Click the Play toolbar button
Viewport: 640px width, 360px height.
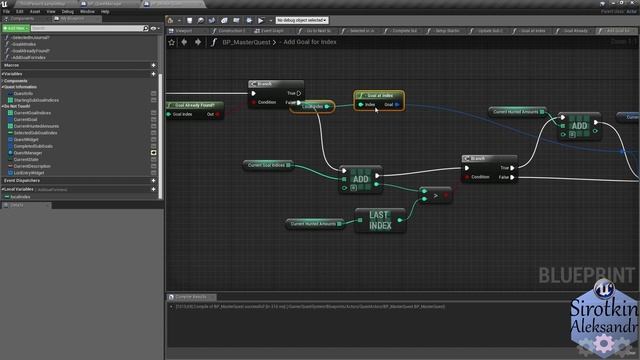point(261,20)
